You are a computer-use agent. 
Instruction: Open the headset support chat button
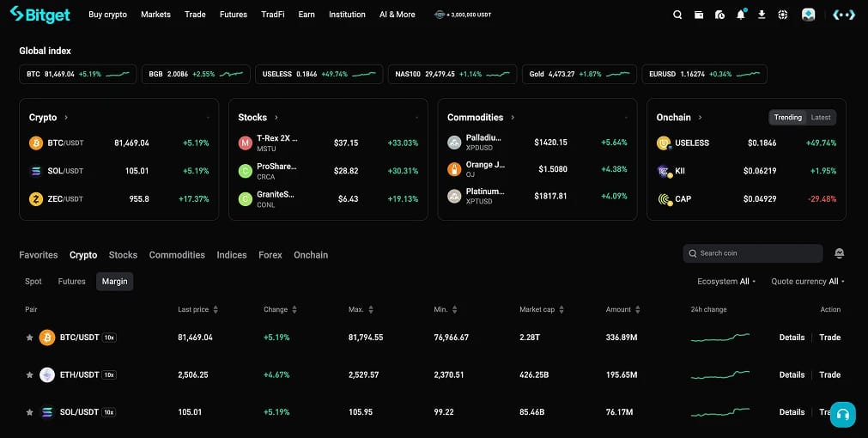(x=842, y=414)
